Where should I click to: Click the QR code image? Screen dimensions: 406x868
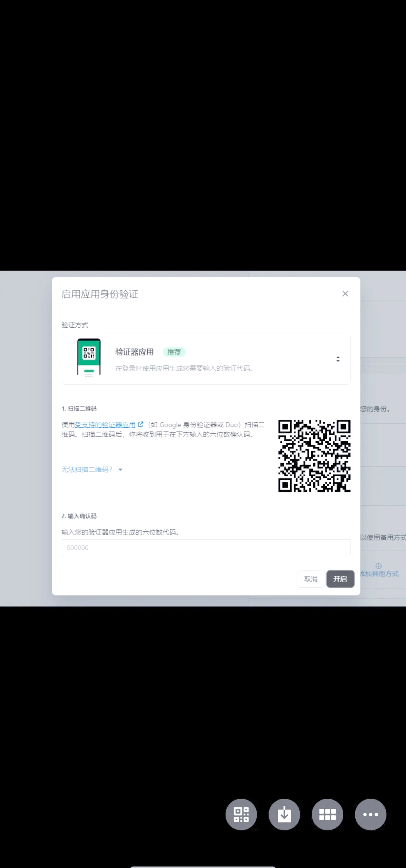click(x=314, y=456)
